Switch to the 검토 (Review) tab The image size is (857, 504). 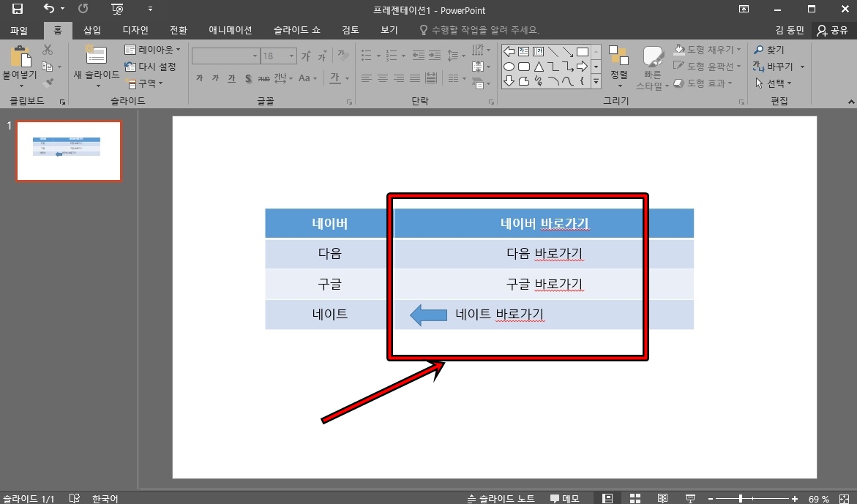[x=351, y=30]
